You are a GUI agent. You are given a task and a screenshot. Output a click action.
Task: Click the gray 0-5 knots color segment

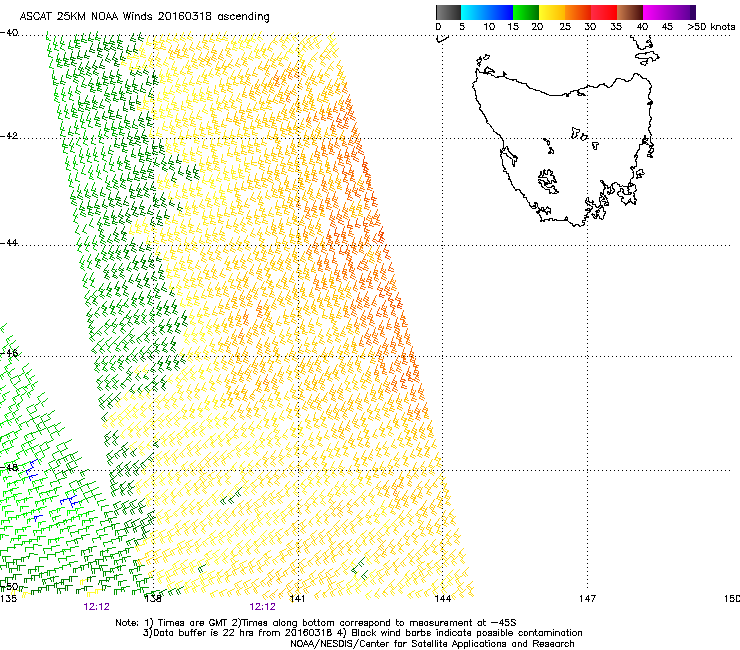point(448,12)
